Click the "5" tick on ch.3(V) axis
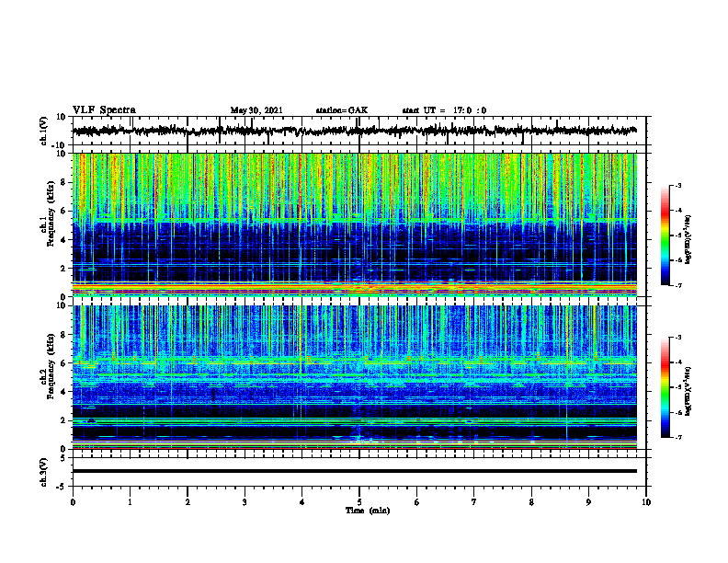The height and width of the screenshot is (563, 728). [64, 458]
